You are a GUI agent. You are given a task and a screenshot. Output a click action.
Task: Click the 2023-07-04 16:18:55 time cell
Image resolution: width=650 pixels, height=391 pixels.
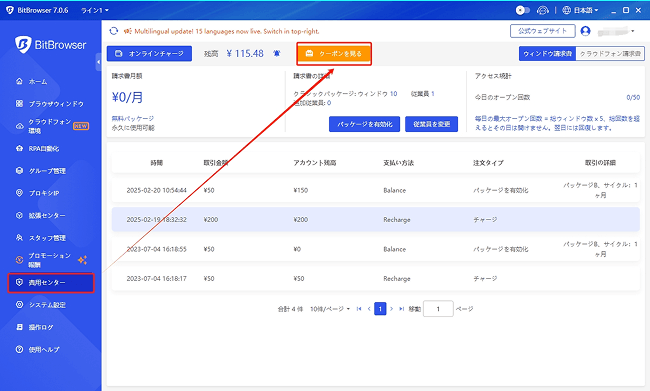pos(157,249)
